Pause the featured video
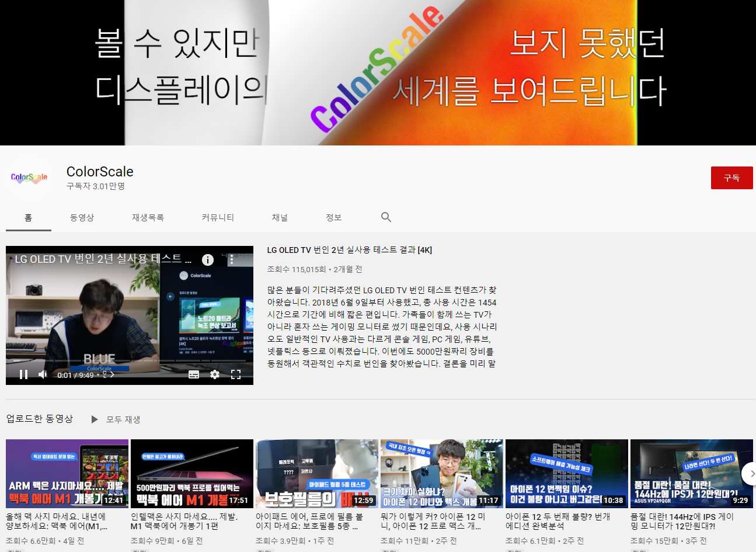The image size is (756, 552). [x=23, y=374]
